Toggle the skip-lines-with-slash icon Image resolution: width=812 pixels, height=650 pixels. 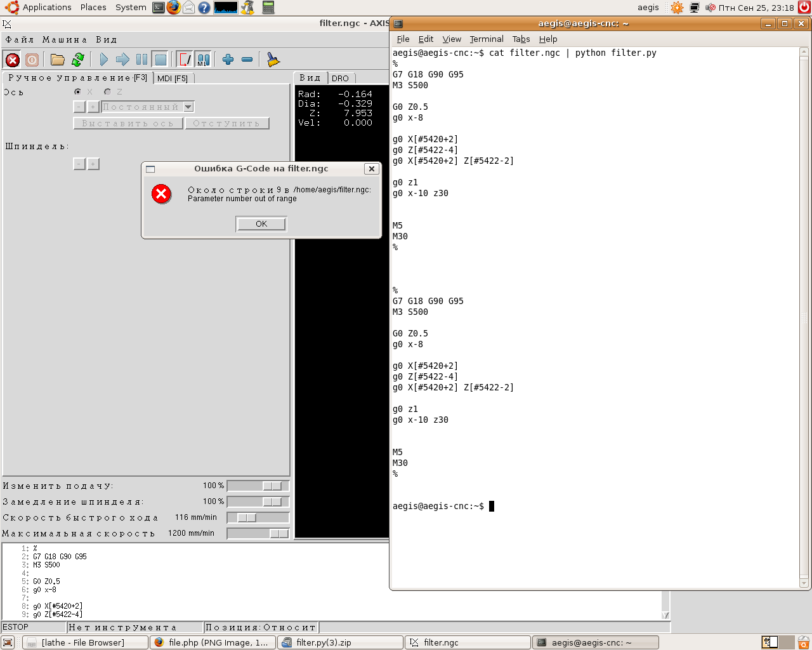(x=185, y=60)
